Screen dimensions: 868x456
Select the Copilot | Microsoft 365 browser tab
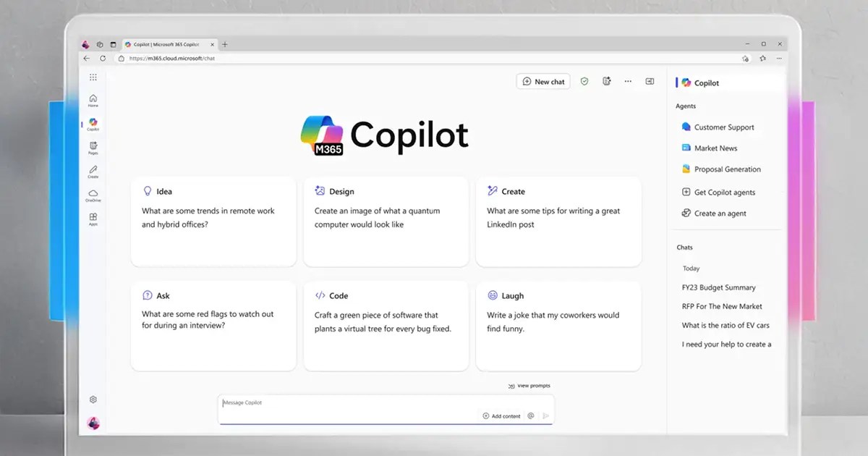pos(165,43)
